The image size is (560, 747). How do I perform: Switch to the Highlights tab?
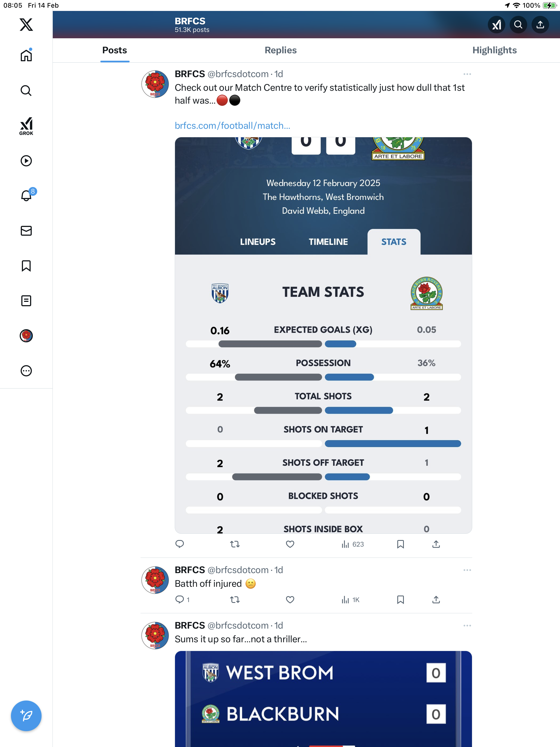[494, 50]
